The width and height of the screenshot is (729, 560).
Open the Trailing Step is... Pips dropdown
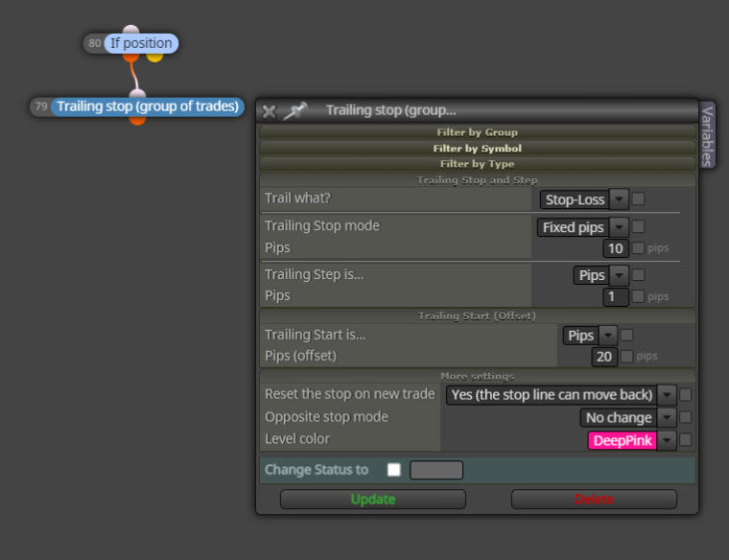click(x=600, y=275)
